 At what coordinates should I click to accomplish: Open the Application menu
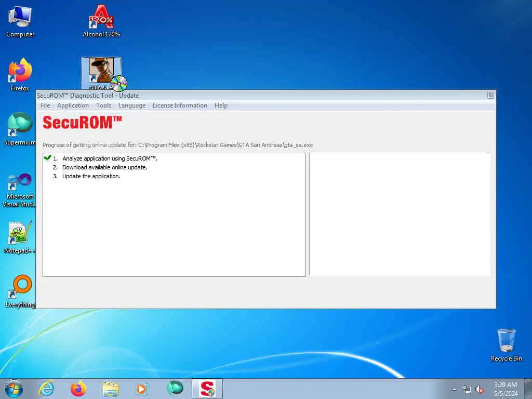pyautogui.click(x=73, y=105)
